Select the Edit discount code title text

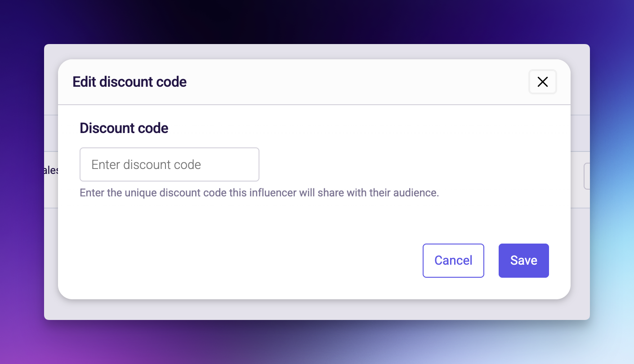tap(129, 82)
